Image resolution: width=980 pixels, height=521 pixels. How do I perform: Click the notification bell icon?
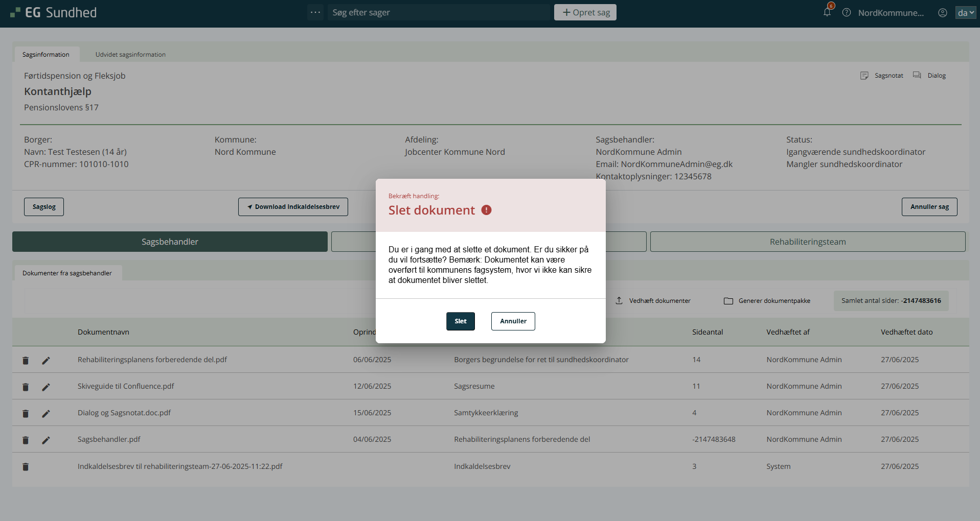[827, 12]
